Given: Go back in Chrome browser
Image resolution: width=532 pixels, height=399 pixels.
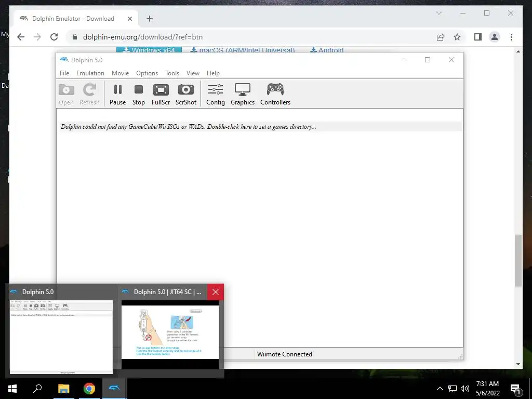Looking at the screenshot, I should click(21, 37).
